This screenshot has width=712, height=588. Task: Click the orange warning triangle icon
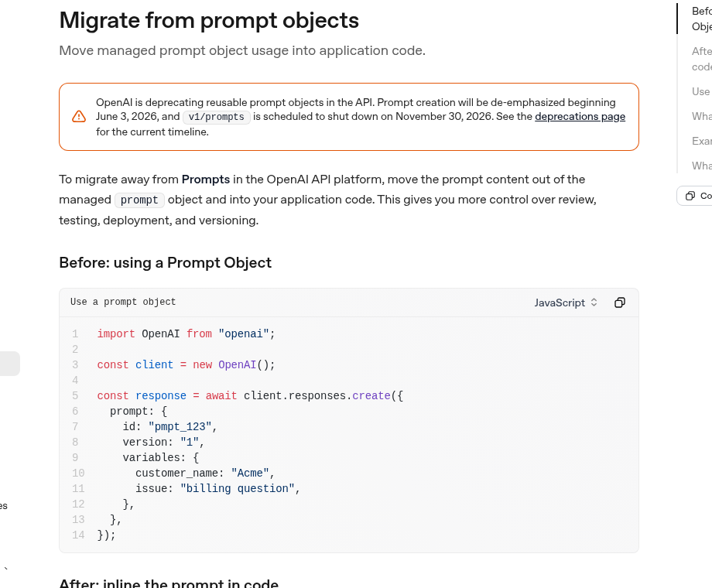(x=79, y=117)
